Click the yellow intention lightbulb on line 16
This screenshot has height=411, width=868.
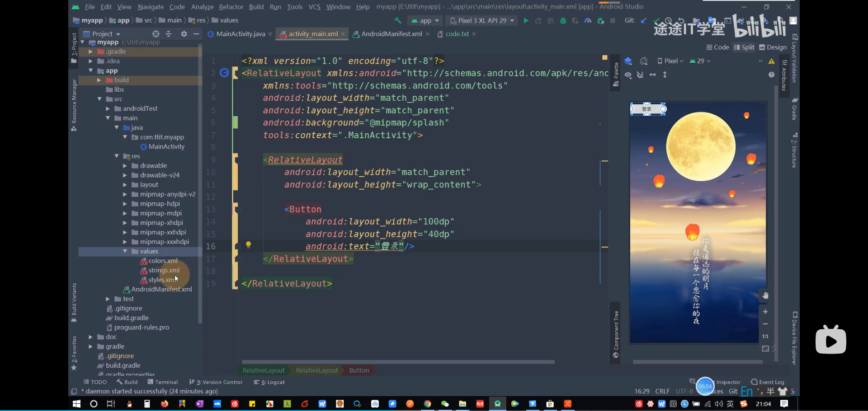point(248,245)
